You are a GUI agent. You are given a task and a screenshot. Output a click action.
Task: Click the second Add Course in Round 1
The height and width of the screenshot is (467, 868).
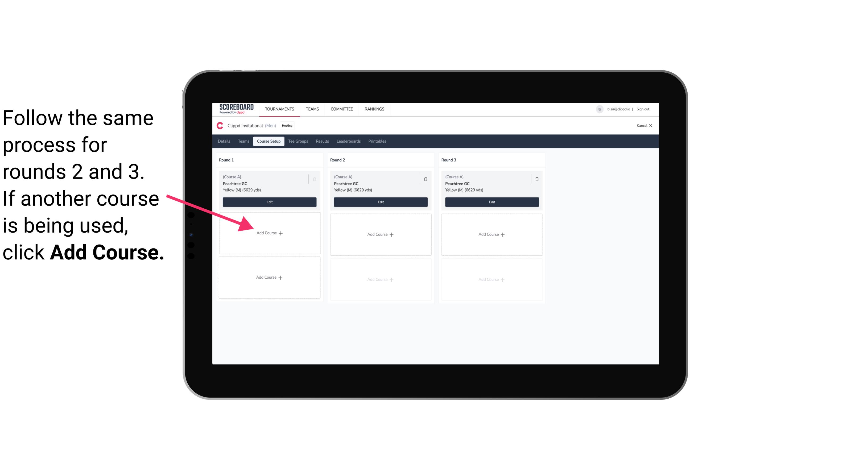point(270,277)
